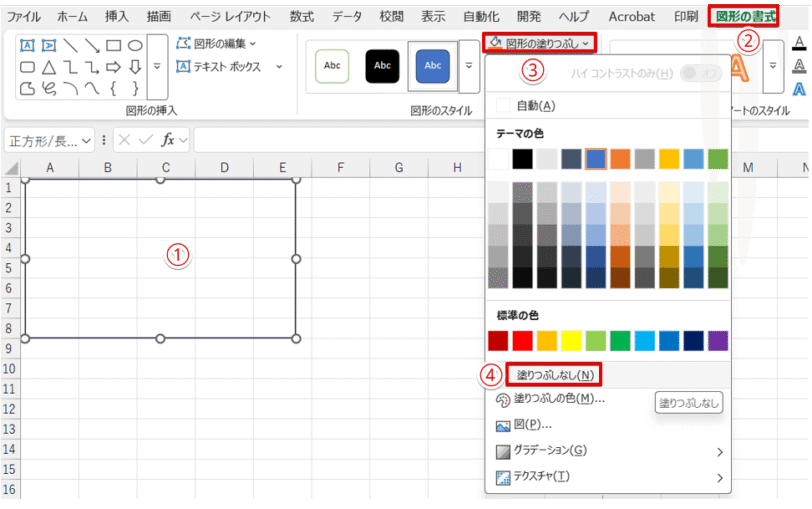
Task: Insert the left brace shape
Action: 113,89
